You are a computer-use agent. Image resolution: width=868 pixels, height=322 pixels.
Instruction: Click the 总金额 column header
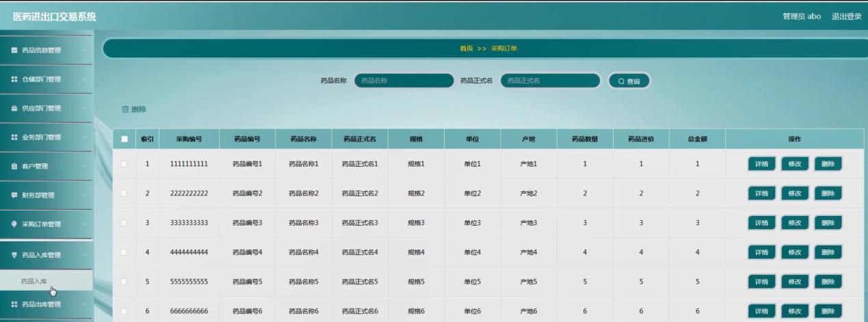697,139
